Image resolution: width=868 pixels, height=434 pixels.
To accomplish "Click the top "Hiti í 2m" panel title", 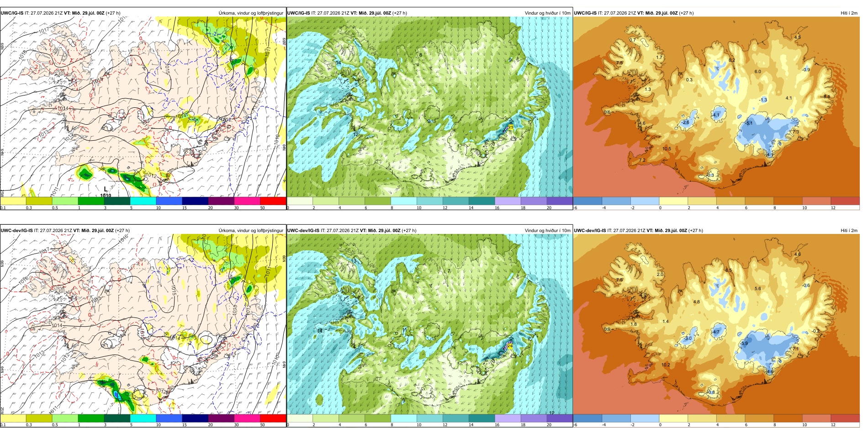I will coord(849,13).
